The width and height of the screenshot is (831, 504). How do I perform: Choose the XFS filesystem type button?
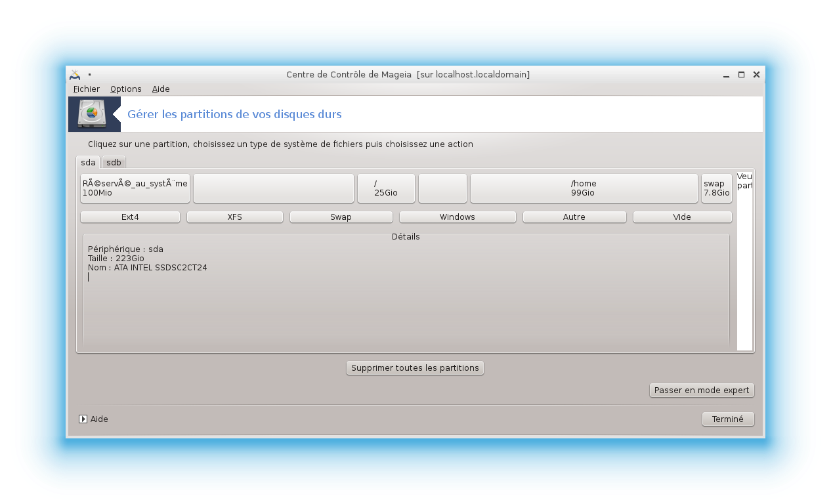point(234,217)
